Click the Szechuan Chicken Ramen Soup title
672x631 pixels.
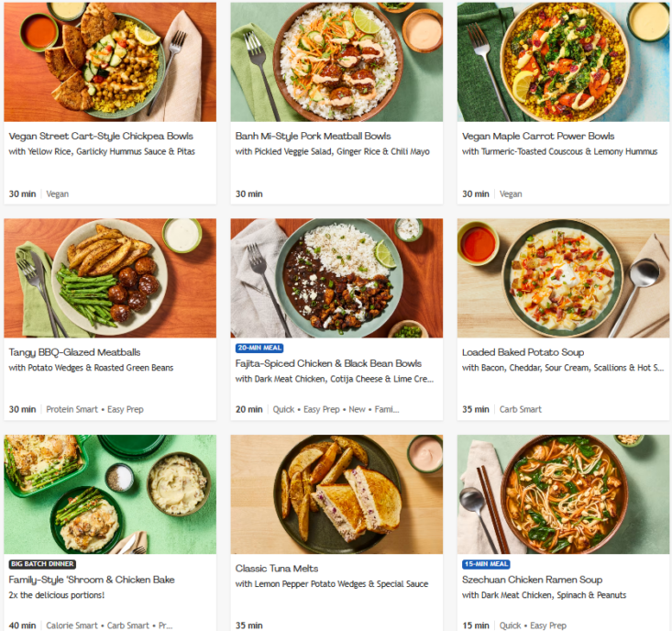coord(532,580)
